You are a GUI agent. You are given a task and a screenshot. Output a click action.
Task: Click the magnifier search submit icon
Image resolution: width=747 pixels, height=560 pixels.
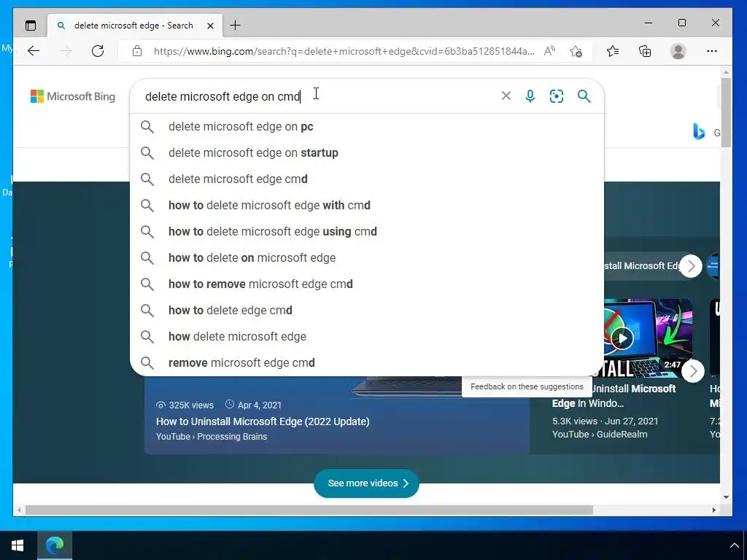584,96
